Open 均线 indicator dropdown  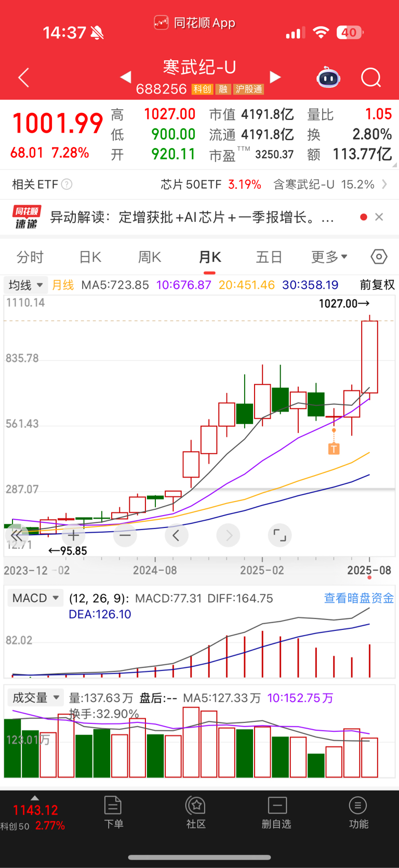[x=26, y=285]
